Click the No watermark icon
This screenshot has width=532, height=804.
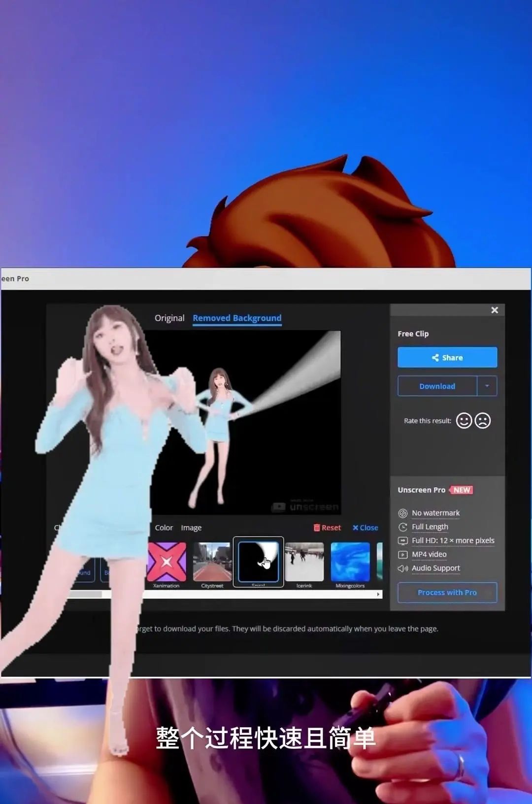tap(402, 513)
